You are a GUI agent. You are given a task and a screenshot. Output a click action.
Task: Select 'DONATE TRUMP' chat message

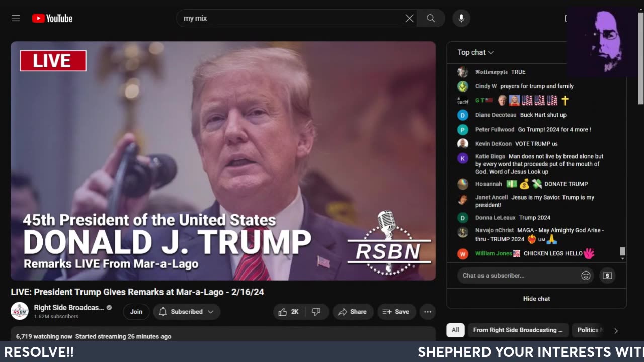566,184
